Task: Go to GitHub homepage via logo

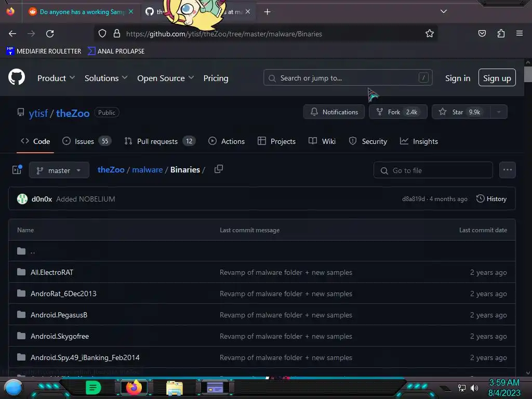Action: 17,77
